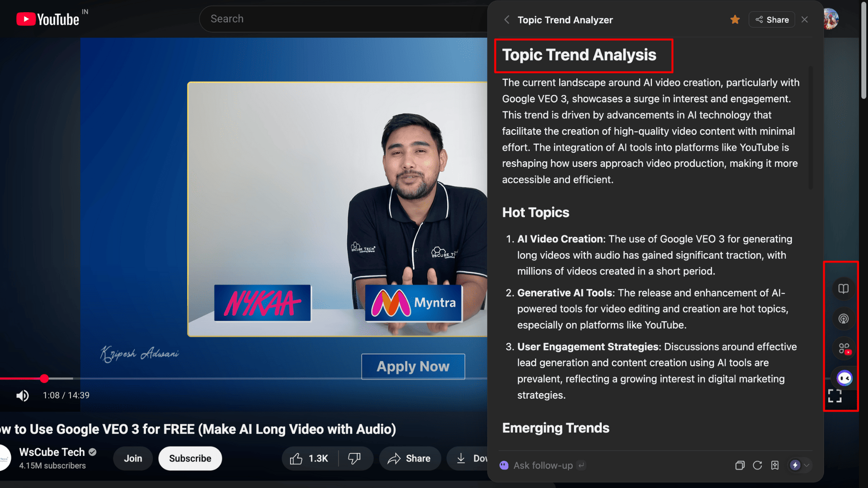Open the YouTube tools grid icon
The width and height of the screenshot is (868, 488).
click(x=844, y=348)
